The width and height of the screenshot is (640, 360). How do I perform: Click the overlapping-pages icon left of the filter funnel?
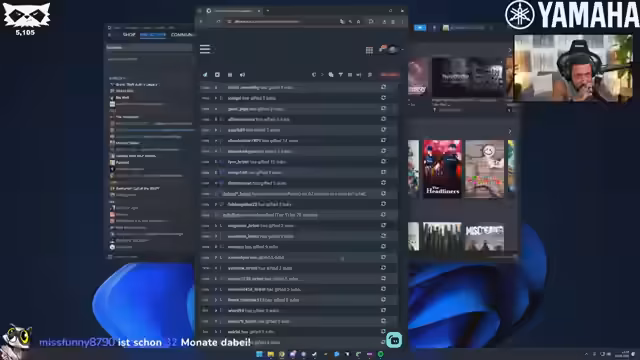(331, 75)
